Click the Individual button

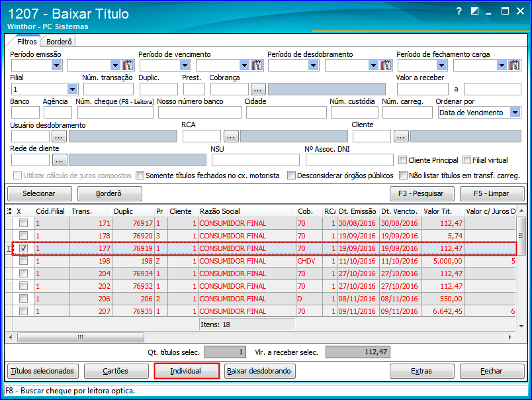[187, 371]
